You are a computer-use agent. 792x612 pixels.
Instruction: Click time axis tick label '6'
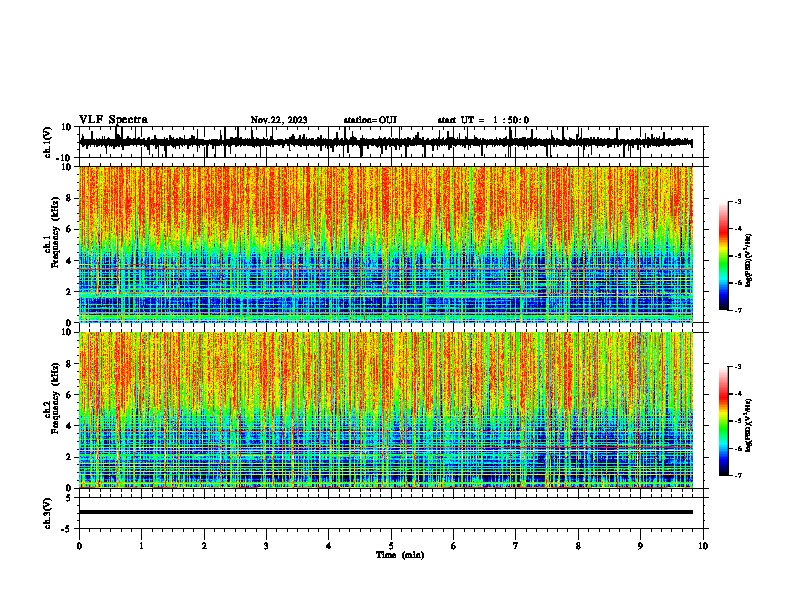454,546
